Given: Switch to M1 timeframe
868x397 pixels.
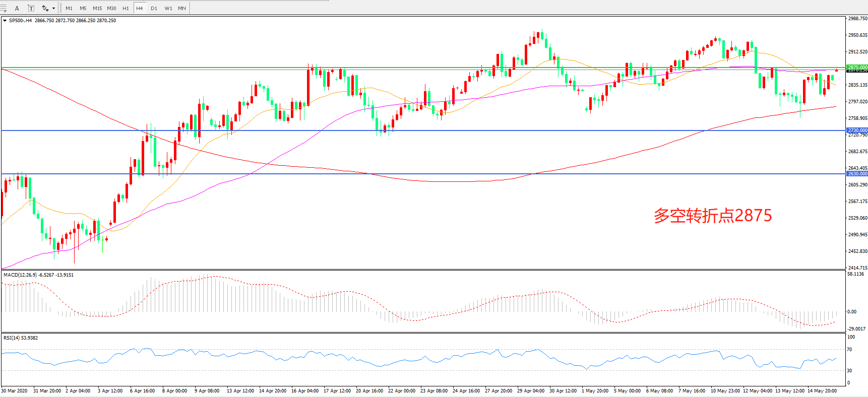Looking at the screenshot, I should click(x=69, y=8).
